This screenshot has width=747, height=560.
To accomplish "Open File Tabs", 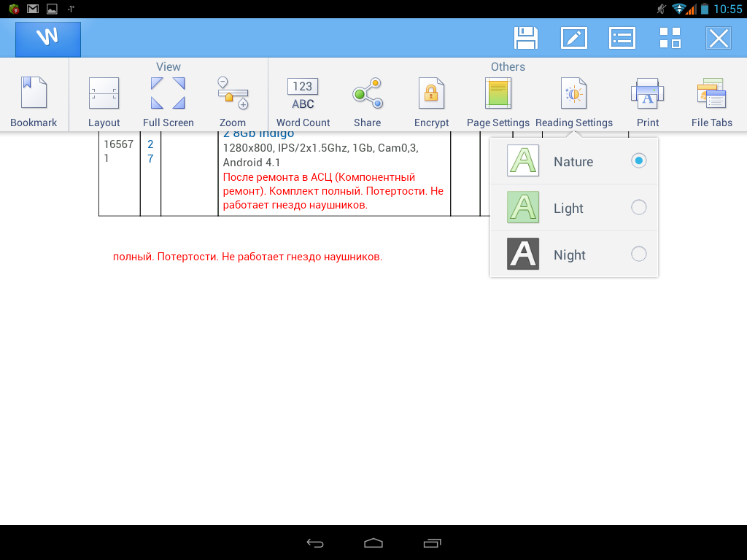I will [x=711, y=101].
